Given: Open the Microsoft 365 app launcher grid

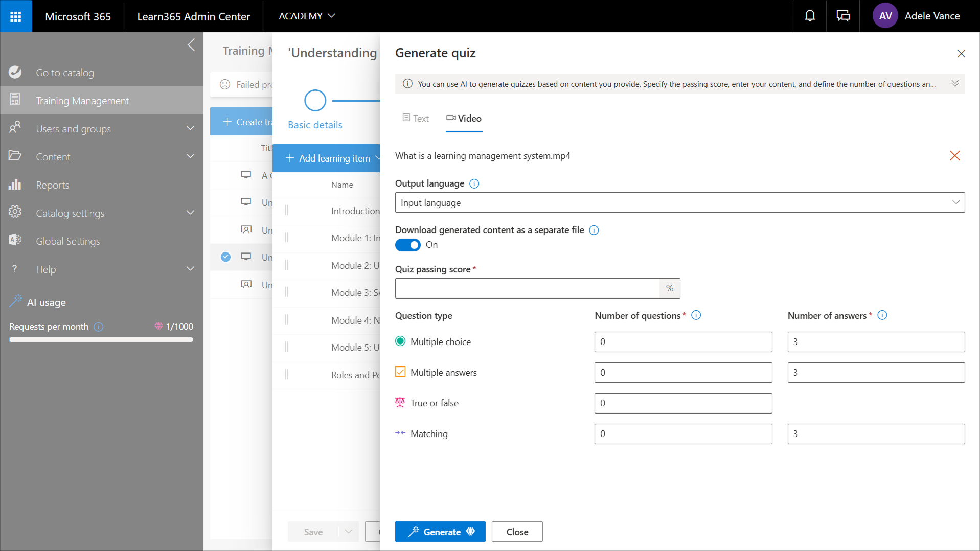Looking at the screenshot, I should pos(16,16).
